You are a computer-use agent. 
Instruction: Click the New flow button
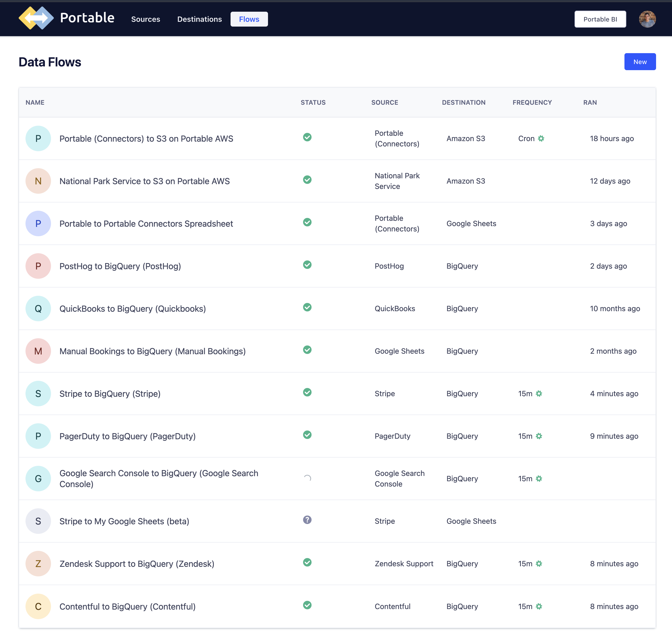coord(640,62)
